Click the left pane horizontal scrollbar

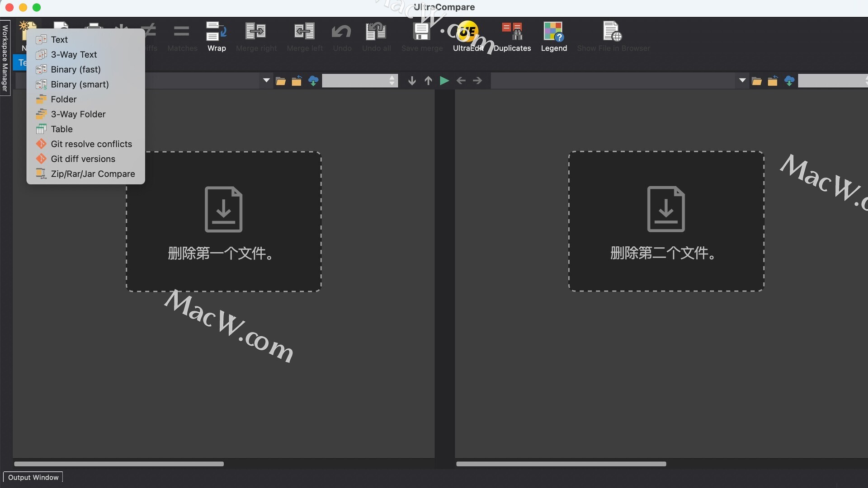click(119, 464)
